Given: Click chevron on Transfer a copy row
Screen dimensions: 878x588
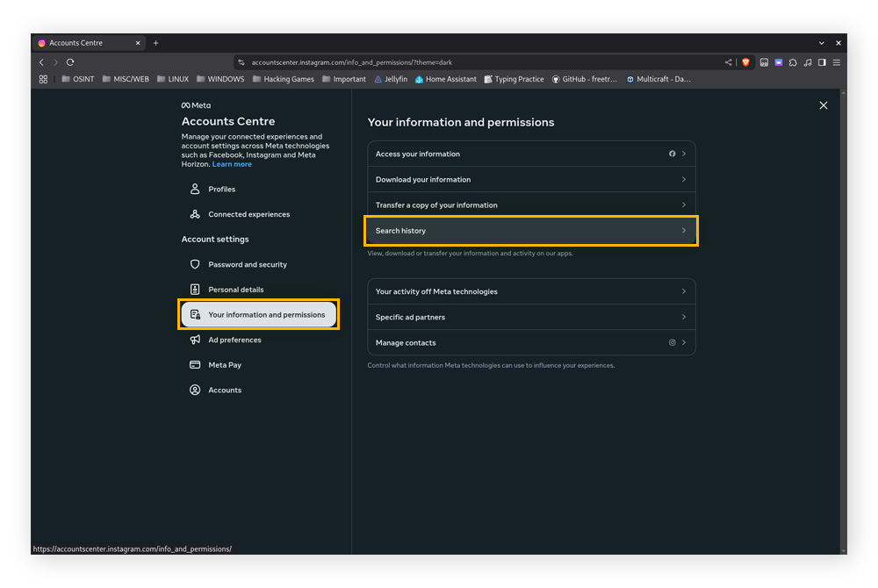Looking at the screenshot, I should click(684, 205).
